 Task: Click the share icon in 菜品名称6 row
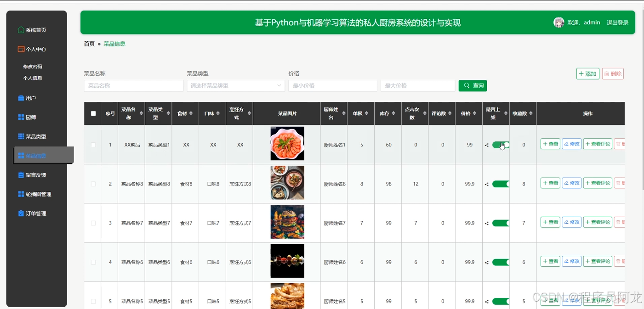click(487, 262)
